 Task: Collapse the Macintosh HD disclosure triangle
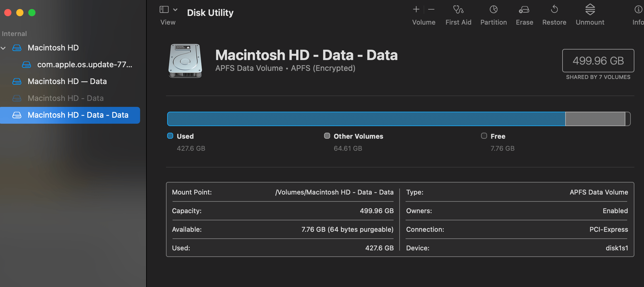coord(3,48)
